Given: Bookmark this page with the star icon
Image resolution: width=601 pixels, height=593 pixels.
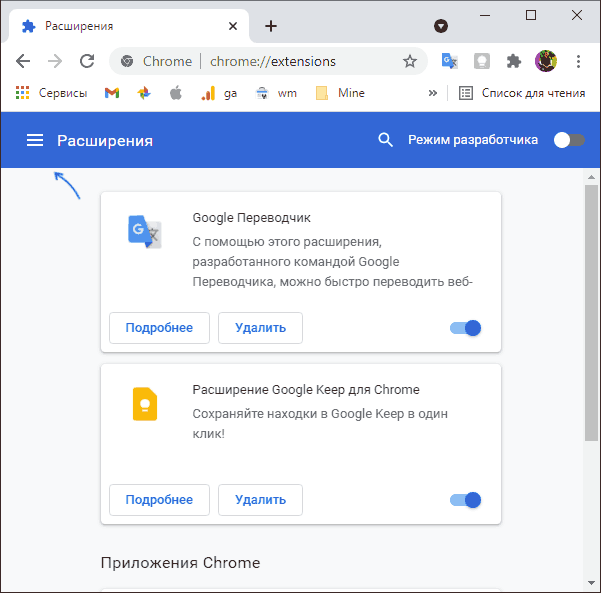Looking at the screenshot, I should click(410, 61).
